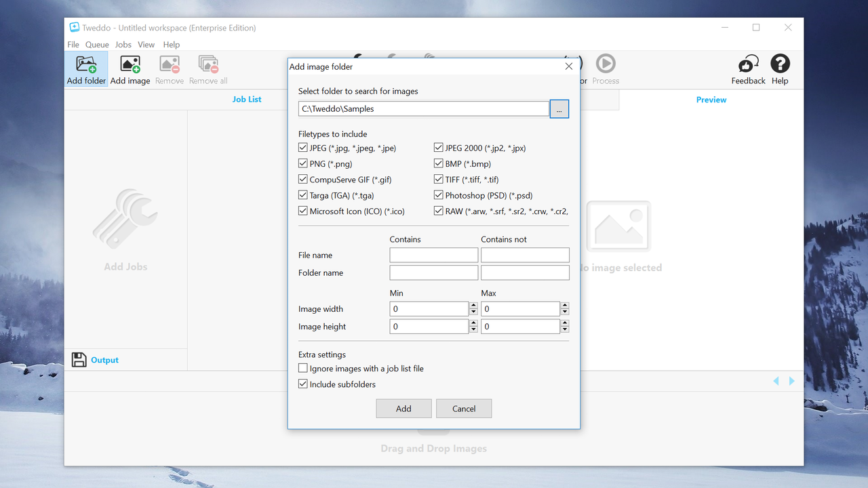Uncheck Targa (TGA) filetype
The height and width of the screenshot is (488, 868).
click(303, 195)
